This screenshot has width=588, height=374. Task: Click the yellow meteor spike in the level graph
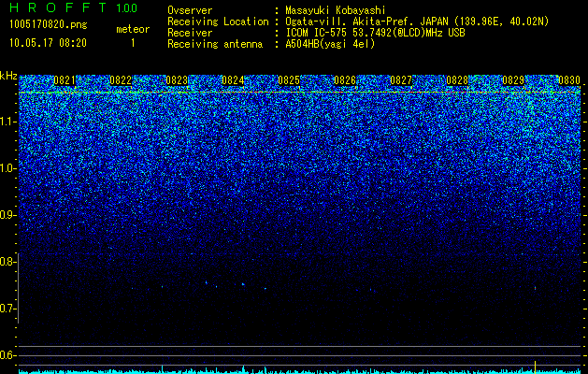[x=535, y=367]
